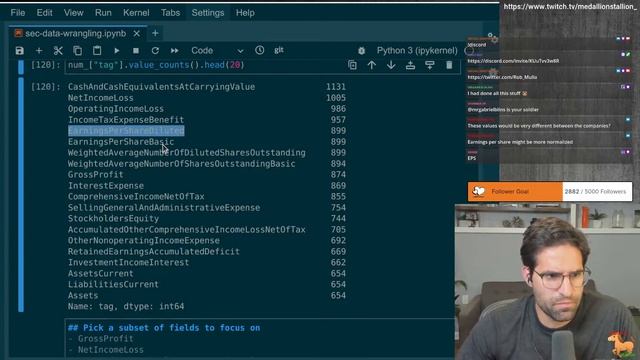Viewport: 640px width, 360px height.
Task: Duplicate the cell using the cell copy icon
Action: (352, 65)
